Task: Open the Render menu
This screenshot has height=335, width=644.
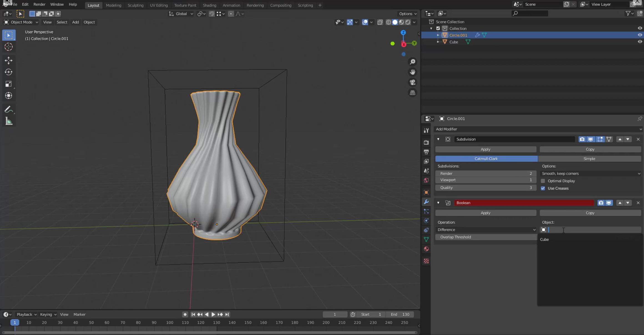Action: (39, 4)
